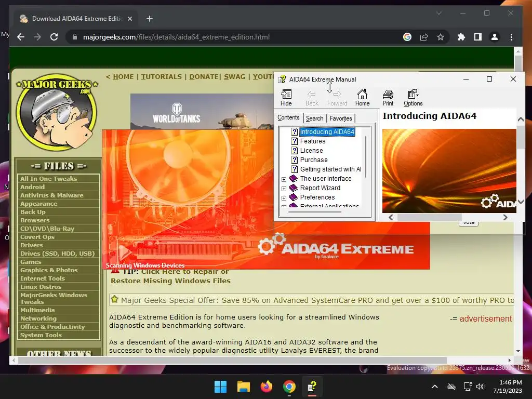
Task: Click the World of Tanks banner ad
Action: click(x=202, y=111)
